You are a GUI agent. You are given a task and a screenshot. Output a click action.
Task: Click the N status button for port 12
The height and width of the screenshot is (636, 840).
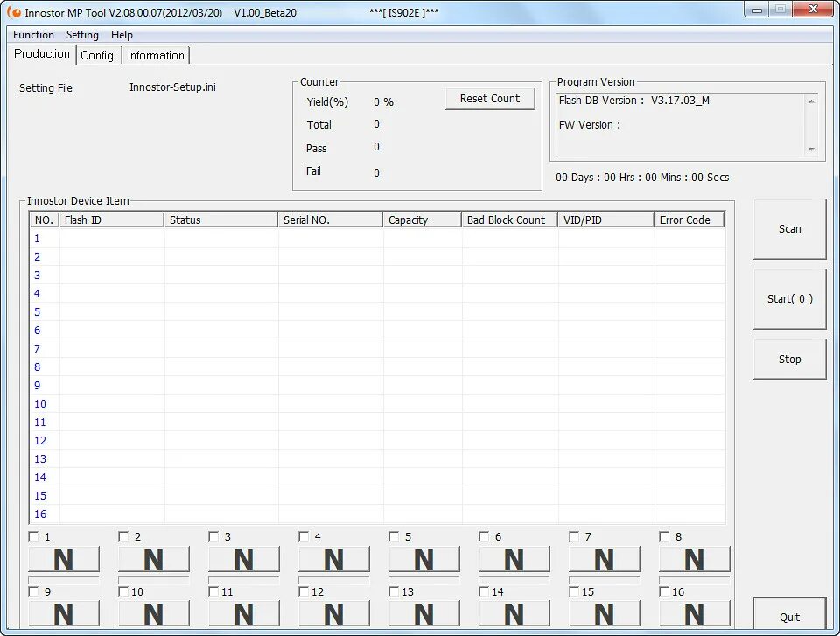click(333, 614)
